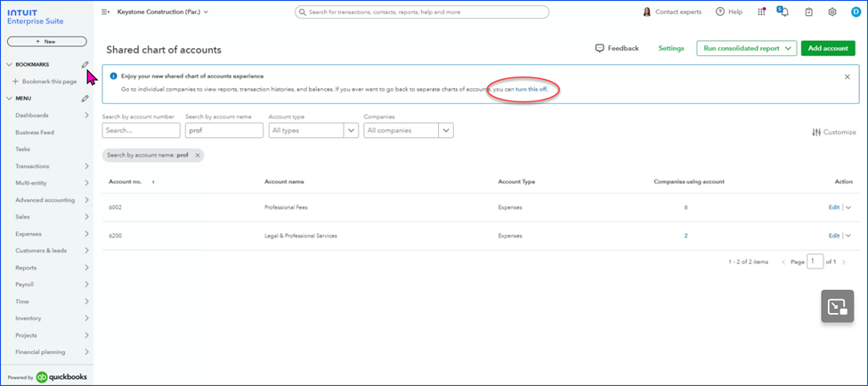Open Customers & leads in menu
Viewport: 868px width, 386px height.
(41, 251)
